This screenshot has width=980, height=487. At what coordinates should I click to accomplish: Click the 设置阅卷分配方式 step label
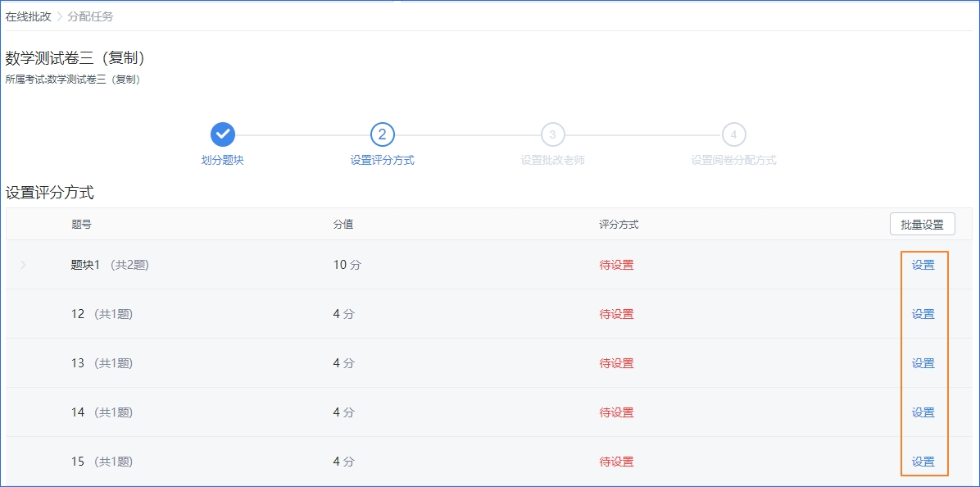(733, 160)
